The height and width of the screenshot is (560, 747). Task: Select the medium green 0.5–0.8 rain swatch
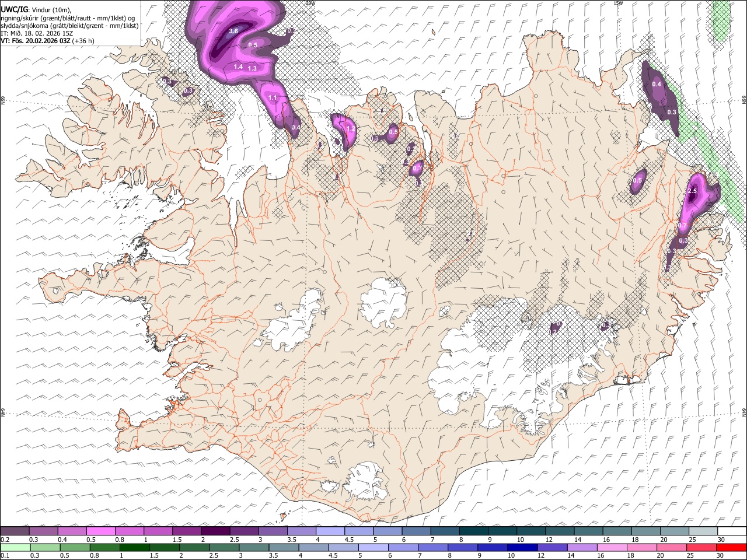pos(75,547)
